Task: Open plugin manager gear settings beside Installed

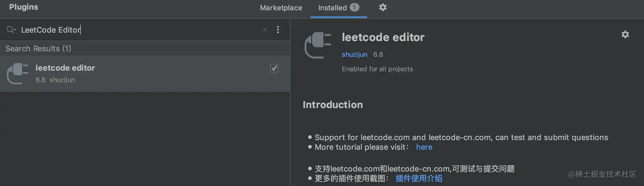Action: pyautogui.click(x=383, y=7)
